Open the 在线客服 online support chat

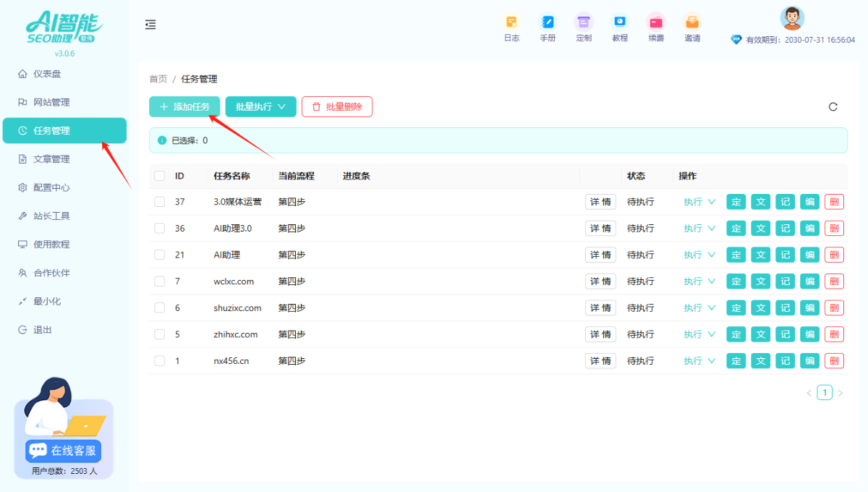(x=64, y=451)
